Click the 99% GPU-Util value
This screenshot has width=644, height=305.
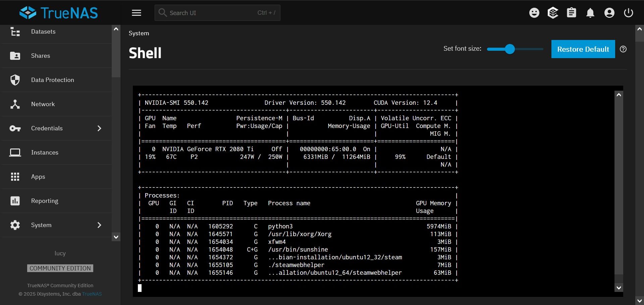(x=400, y=157)
